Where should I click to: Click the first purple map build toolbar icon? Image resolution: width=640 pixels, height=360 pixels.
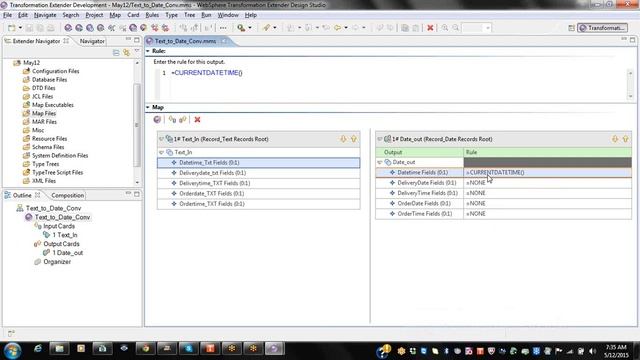(x=68, y=28)
